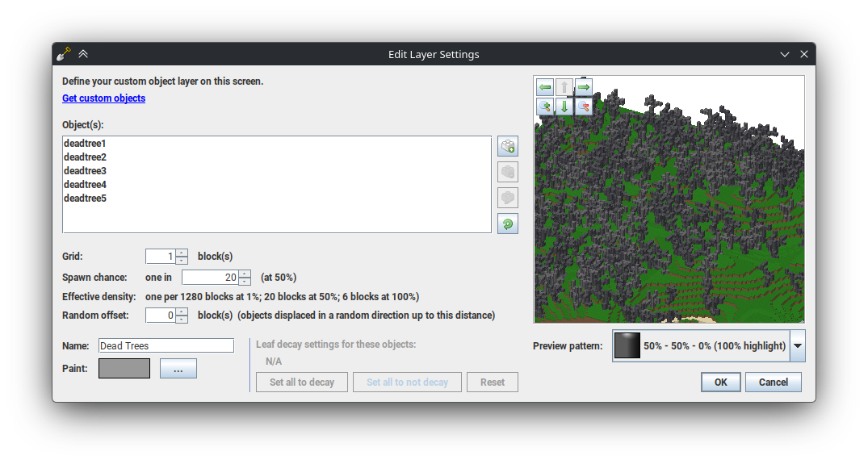Open the Preview pattern dropdown
868x464 pixels.
pos(797,345)
